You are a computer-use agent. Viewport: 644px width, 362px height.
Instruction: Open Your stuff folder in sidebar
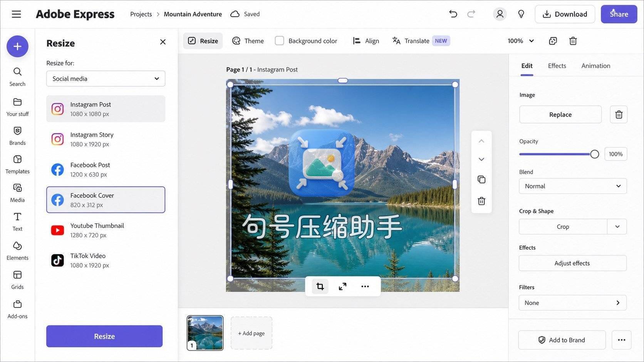17,107
